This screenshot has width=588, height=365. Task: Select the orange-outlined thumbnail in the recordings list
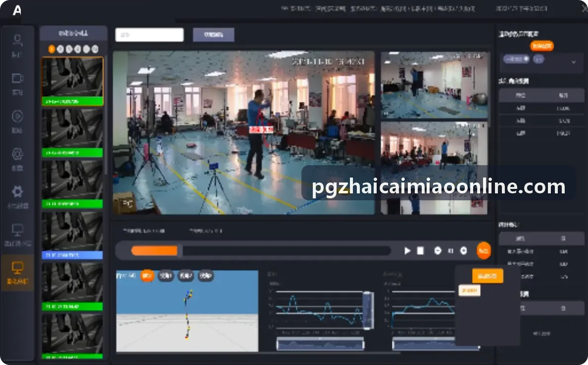(72, 81)
